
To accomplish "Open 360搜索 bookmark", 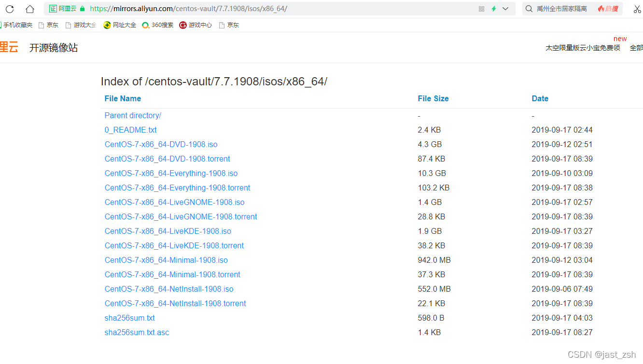I will pyautogui.click(x=157, y=25).
